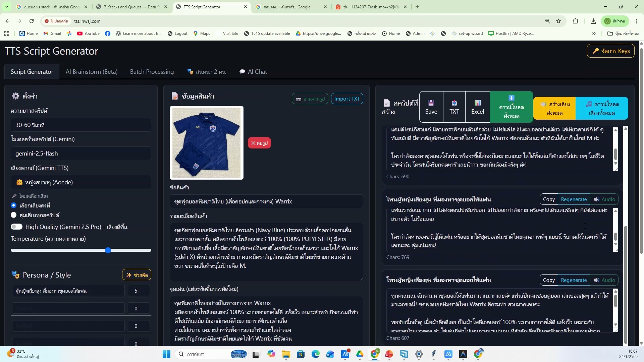Viewport: 644px width, 362px height.
Task: Select the random voice per script radio
Action: click(x=14, y=215)
